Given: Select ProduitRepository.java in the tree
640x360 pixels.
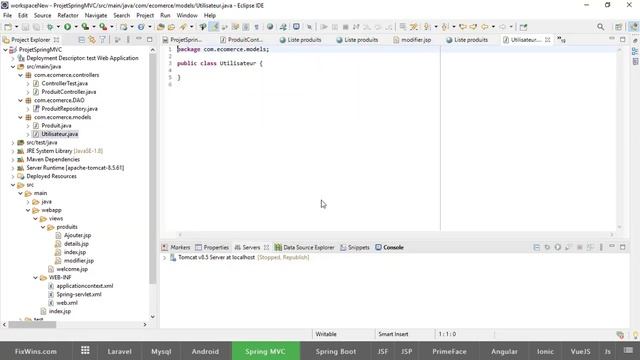Looking at the screenshot, I should tap(69, 109).
